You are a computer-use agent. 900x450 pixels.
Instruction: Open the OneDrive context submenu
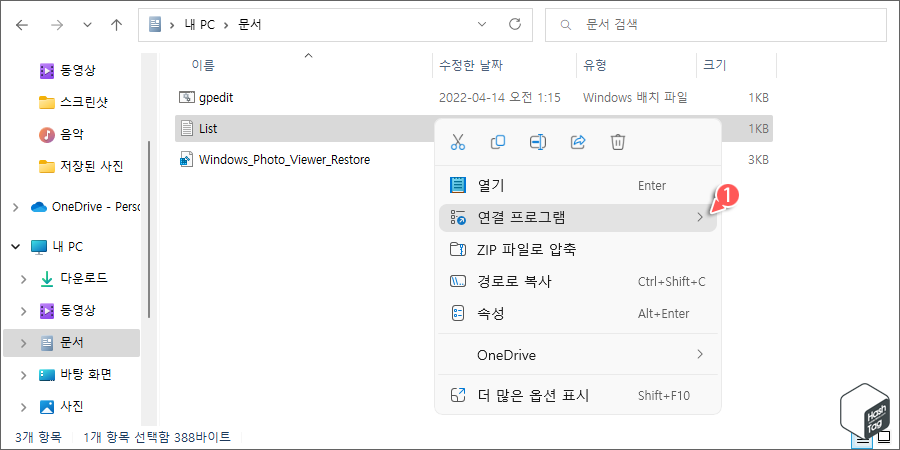577,355
